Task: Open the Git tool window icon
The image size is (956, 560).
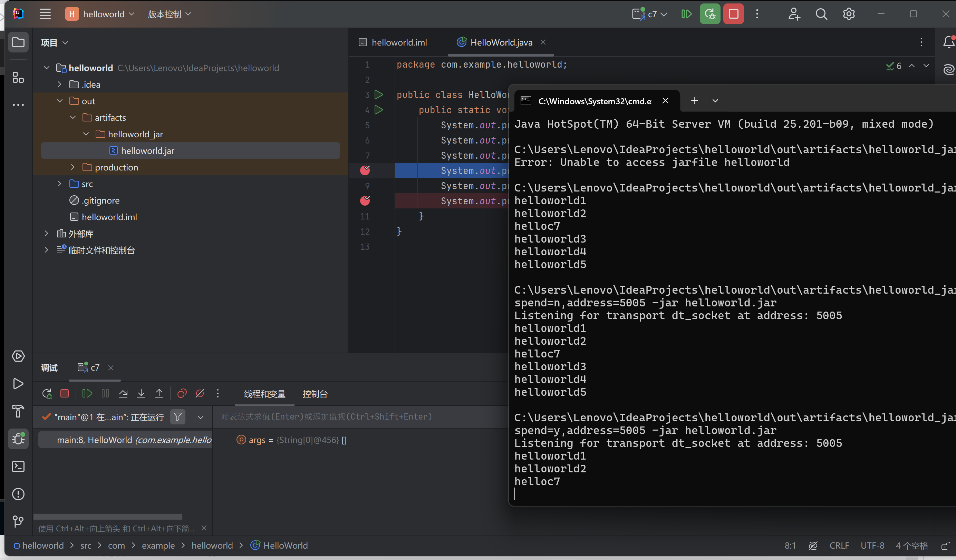Action: (x=18, y=522)
